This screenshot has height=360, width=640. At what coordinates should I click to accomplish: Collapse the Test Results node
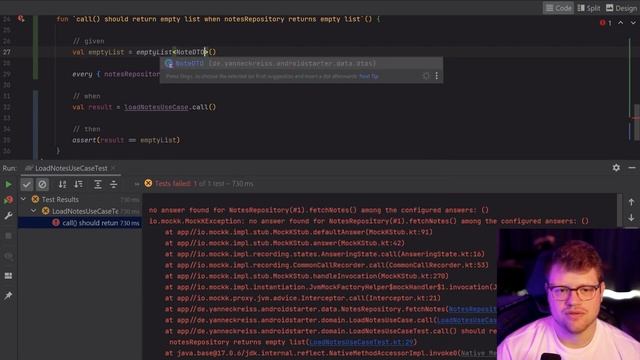[x=23, y=199]
